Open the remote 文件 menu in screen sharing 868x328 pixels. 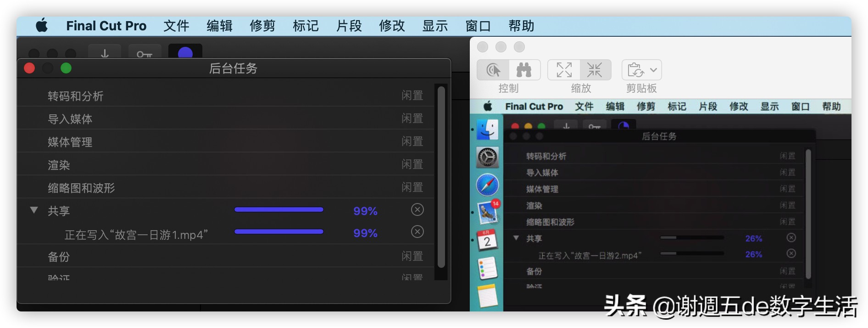584,107
